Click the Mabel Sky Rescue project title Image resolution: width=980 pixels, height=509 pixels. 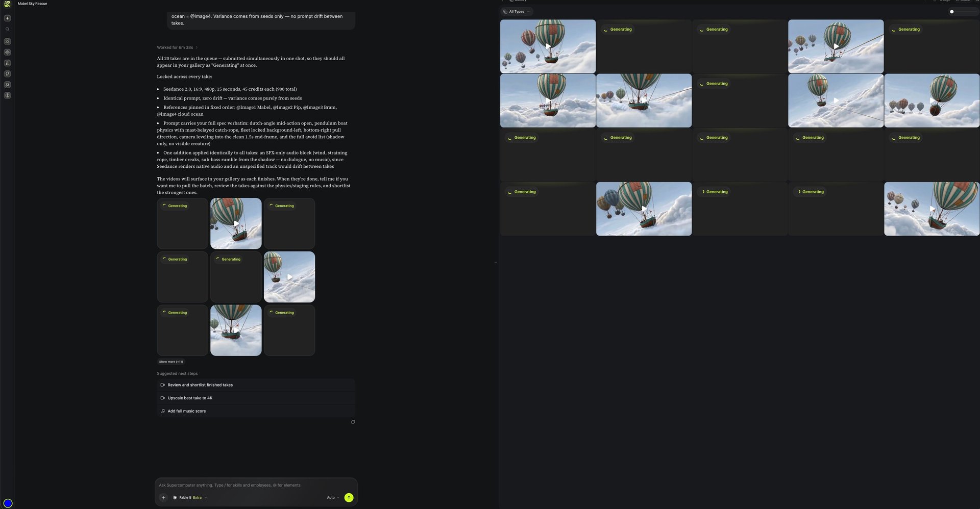tap(32, 4)
